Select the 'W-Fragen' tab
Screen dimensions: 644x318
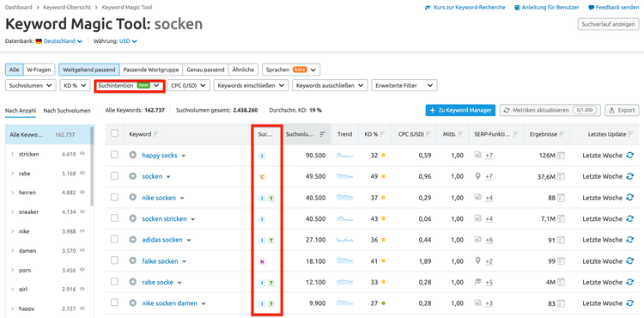click(39, 70)
